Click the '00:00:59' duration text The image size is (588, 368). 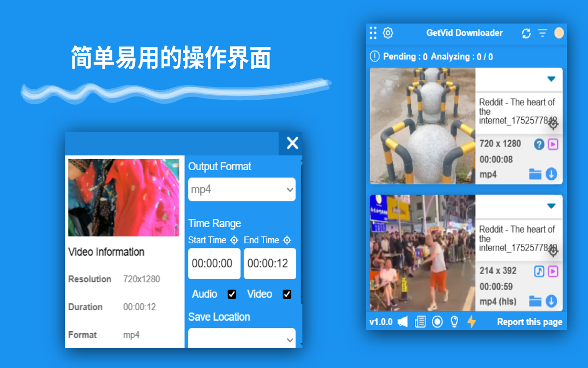pyautogui.click(x=496, y=287)
